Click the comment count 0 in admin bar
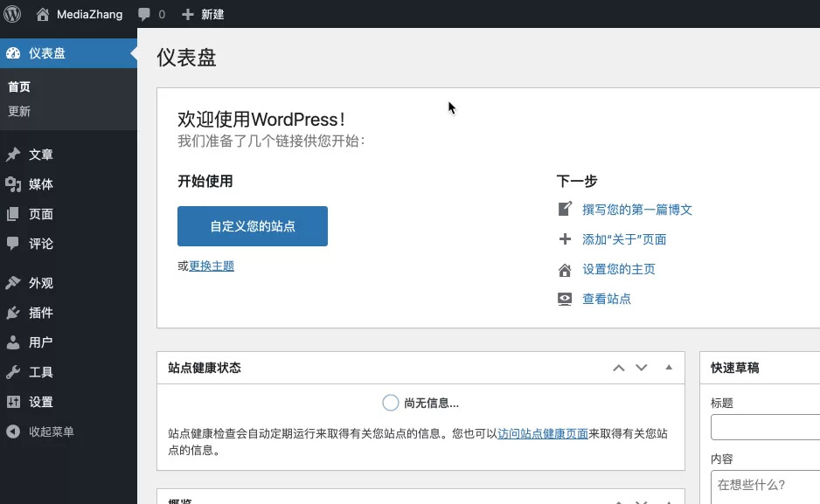 click(x=162, y=15)
